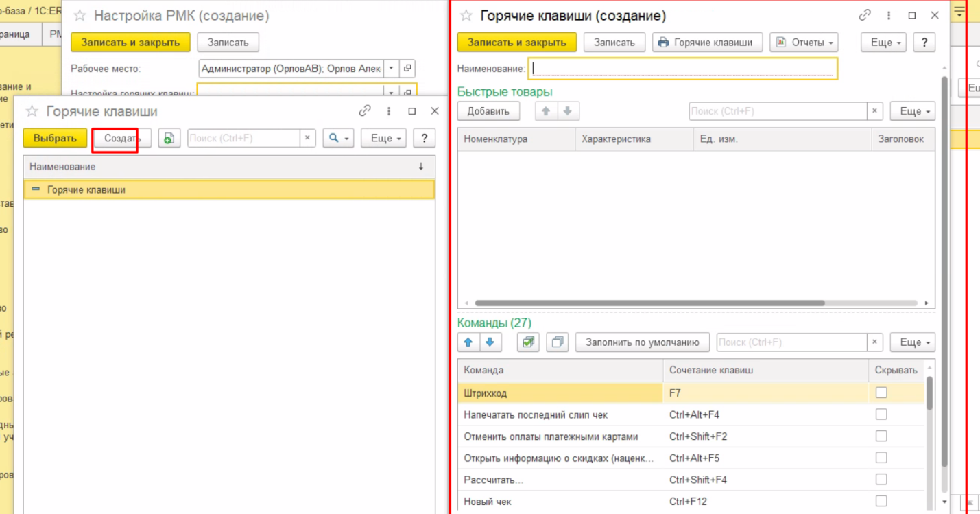Open Еще menu in Команды section
Screen dimensions: 980x514
point(913,342)
